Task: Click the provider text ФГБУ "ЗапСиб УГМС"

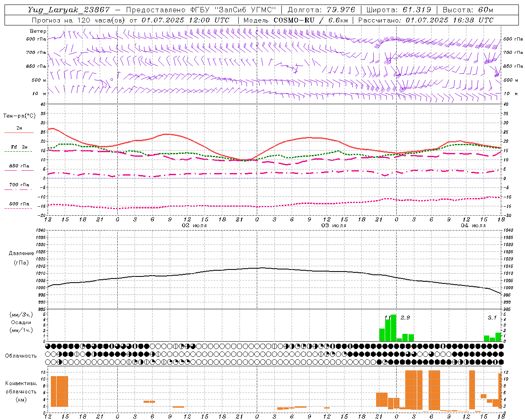Action: [233, 10]
